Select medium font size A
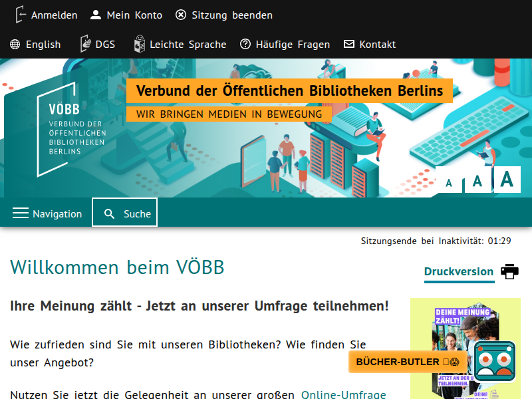 coord(477,181)
